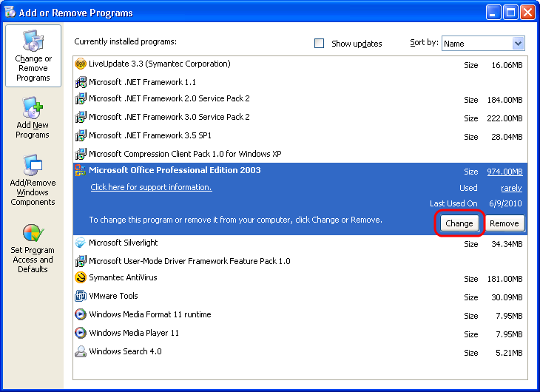Click the VMware Tools icon
Viewport: 540px width, 392px height.
tap(81, 296)
